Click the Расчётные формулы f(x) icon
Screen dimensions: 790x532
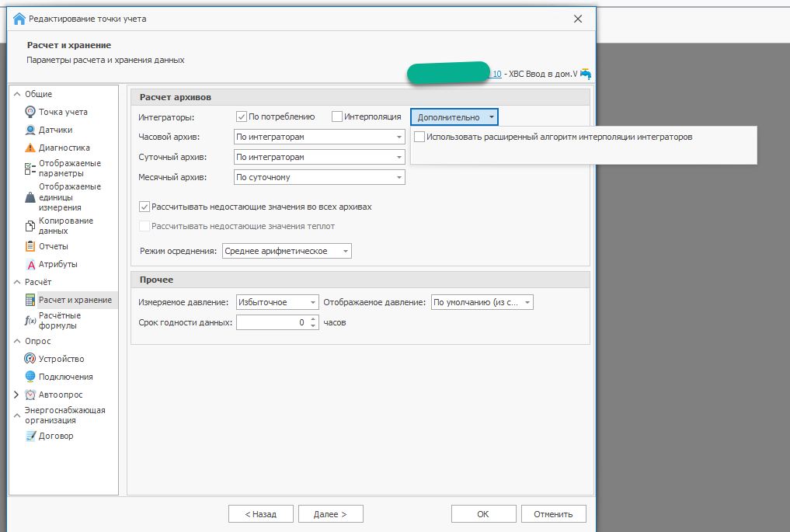[30, 321]
